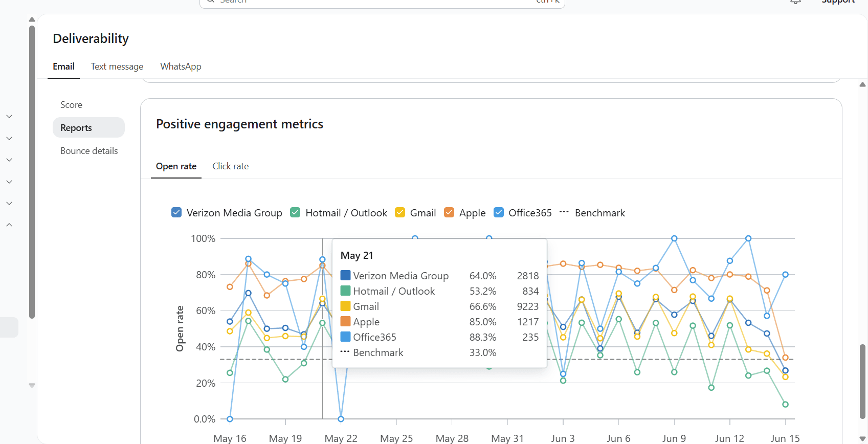Click the Verizon Media Group swatch in tooltip
The height and width of the screenshot is (444, 868).
coord(345,276)
